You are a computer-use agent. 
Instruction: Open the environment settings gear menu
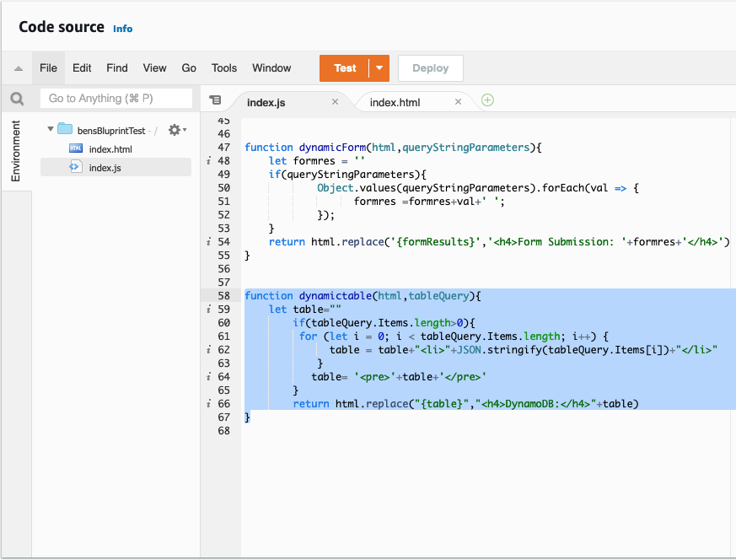pos(176,130)
